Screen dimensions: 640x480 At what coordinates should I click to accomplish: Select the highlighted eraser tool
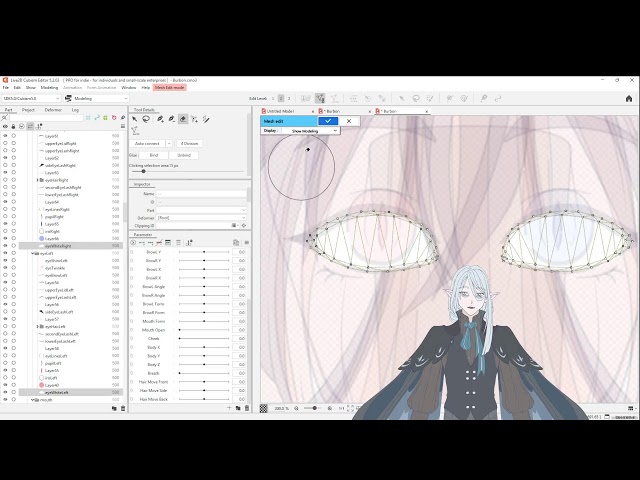point(183,119)
